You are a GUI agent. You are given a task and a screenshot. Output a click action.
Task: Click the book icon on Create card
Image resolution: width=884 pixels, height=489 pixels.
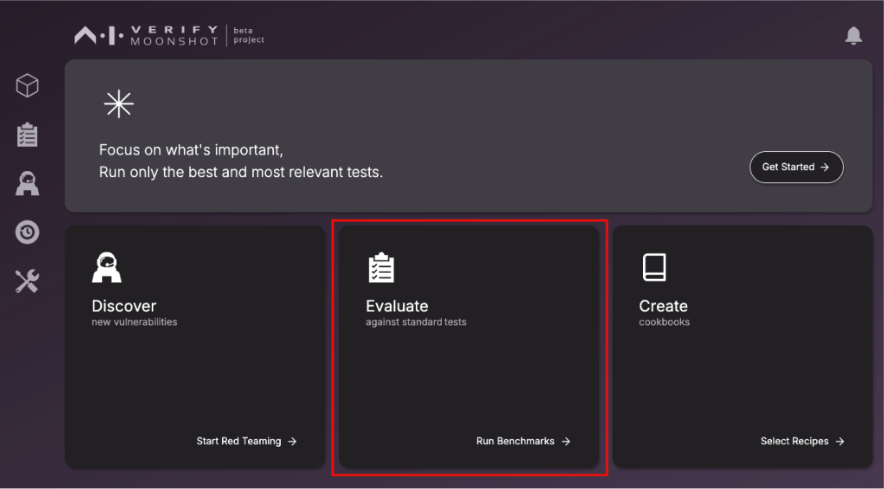(x=654, y=267)
